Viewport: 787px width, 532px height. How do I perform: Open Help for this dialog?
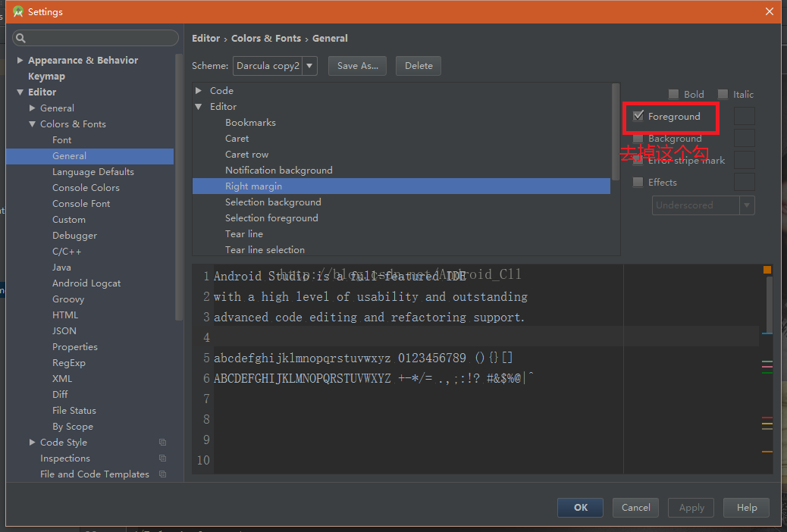(x=746, y=508)
